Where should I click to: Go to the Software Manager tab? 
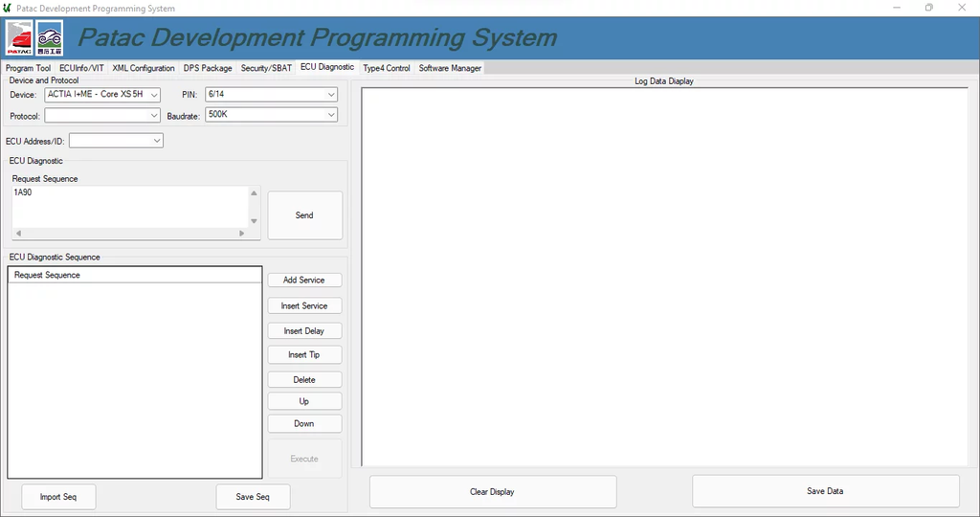450,68
